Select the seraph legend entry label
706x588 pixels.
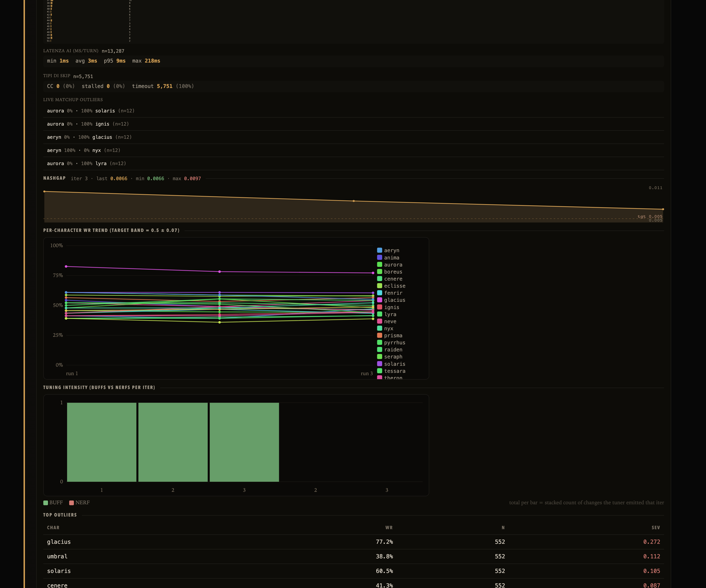tap(393, 357)
